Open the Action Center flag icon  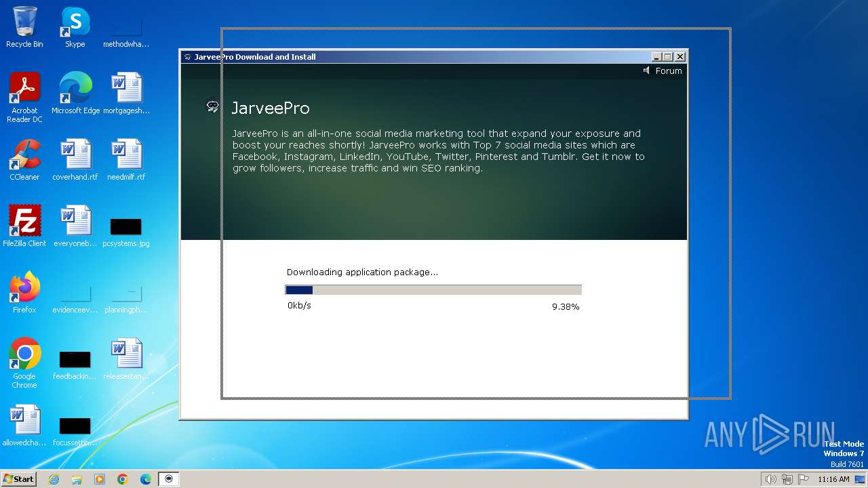[x=804, y=479]
